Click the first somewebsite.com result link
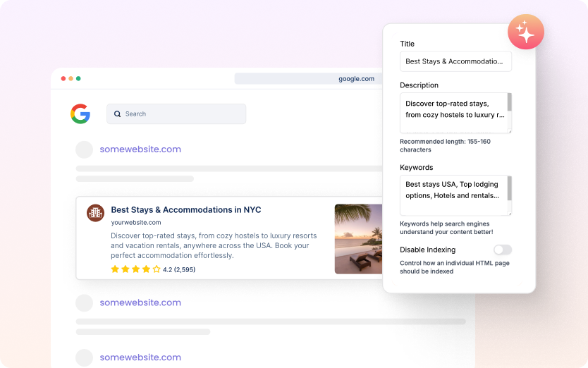This screenshot has width=588, height=368. 140,149
